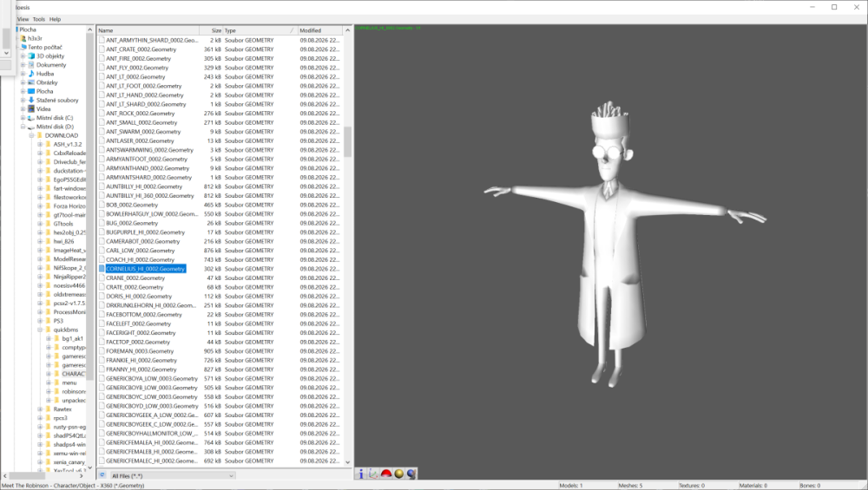
Task: Click the blue sphere icon in viewport toolbar
Action: [411, 474]
